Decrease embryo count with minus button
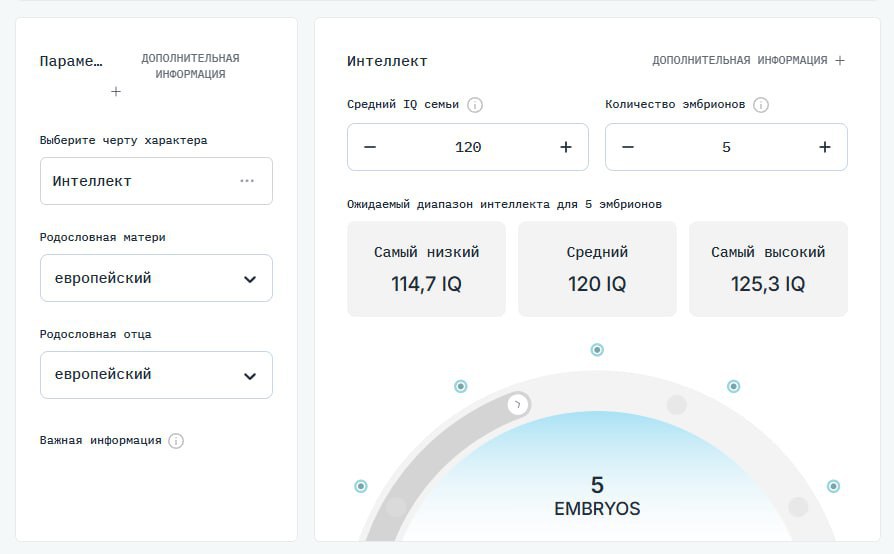This screenshot has width=894, height=554. tap(628, 147)
